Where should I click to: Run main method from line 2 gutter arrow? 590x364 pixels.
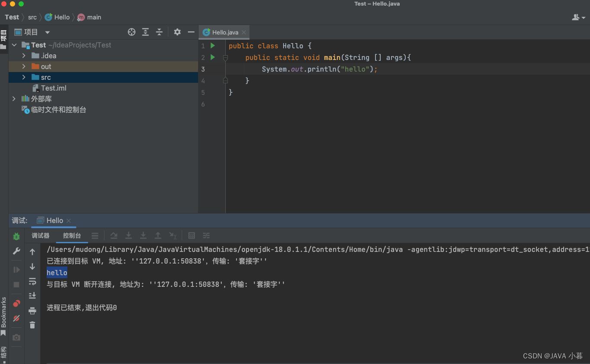(212, 57)
